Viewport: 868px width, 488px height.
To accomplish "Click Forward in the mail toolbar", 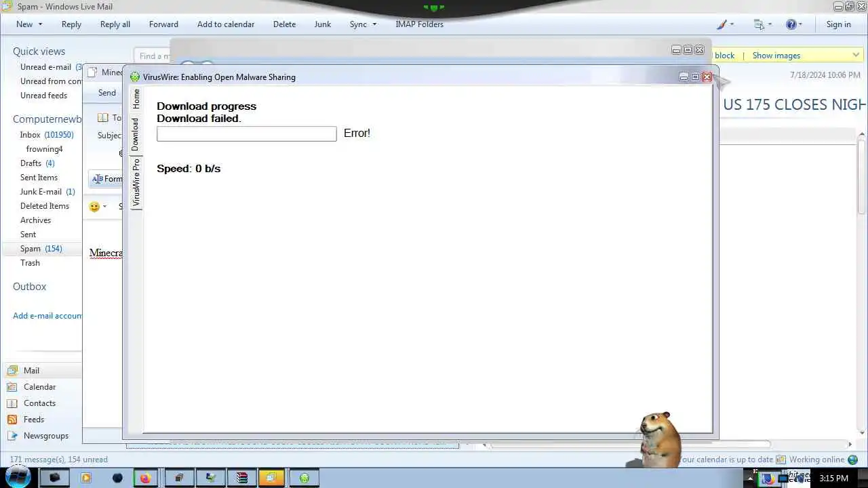I will coord(163,24).
